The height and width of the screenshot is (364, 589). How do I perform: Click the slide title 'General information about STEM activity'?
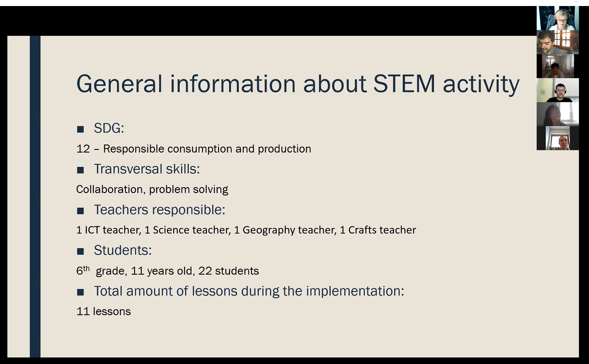pyautogui.click(x=298, y=84)
